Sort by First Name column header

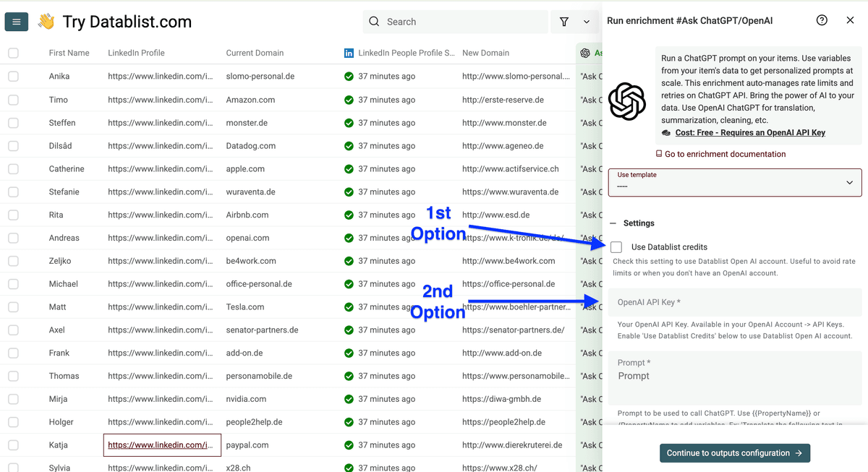coord(69,53)
